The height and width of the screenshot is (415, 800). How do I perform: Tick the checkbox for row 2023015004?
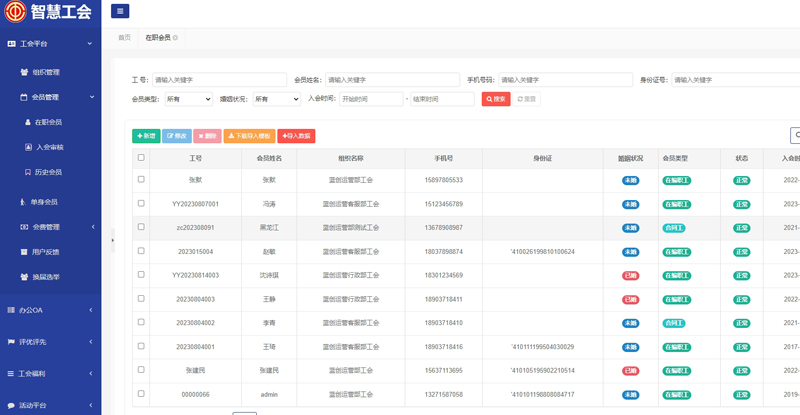141,251
